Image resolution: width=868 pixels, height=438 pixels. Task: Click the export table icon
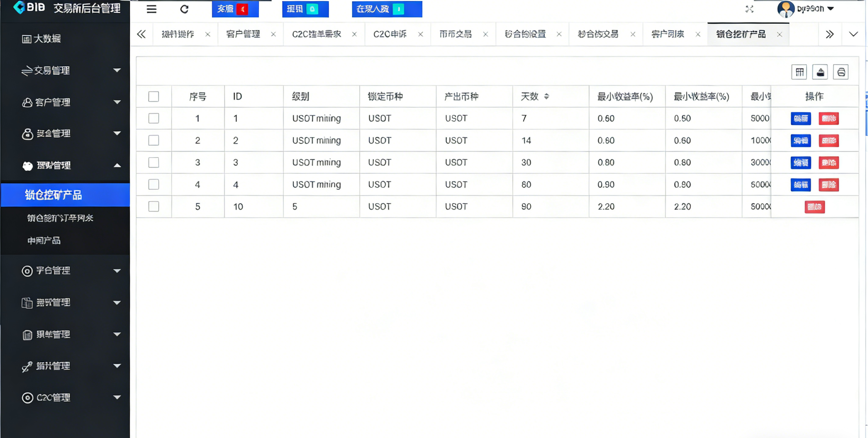tap(820, 72)
